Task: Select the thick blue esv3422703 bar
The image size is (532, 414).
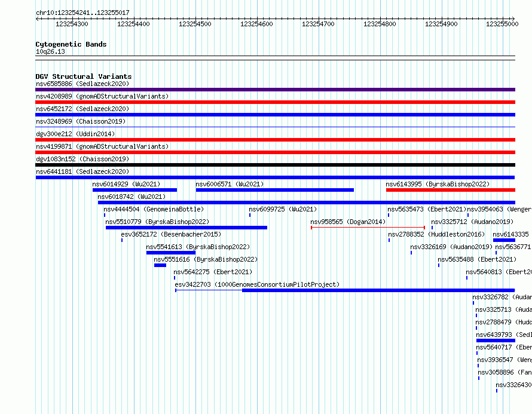Action: tap(378, 290)
